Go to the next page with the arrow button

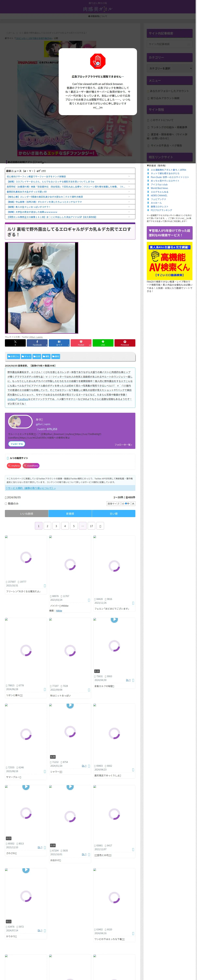point(100,526)
